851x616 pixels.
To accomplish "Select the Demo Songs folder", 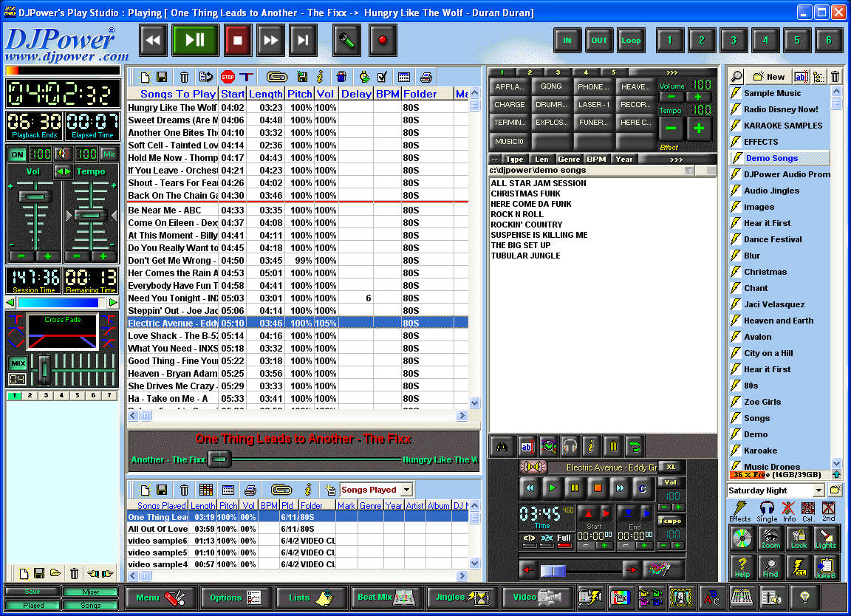I will (x=779, y=158).
